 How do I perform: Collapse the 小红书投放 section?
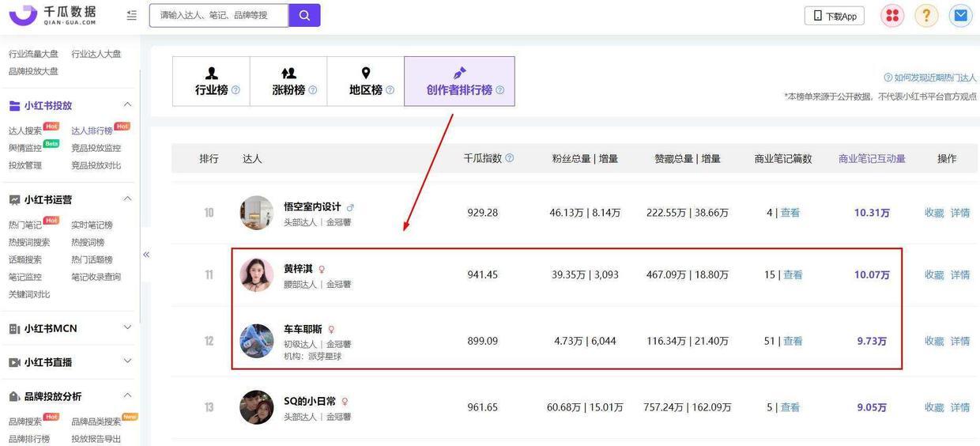pos(127,105)
